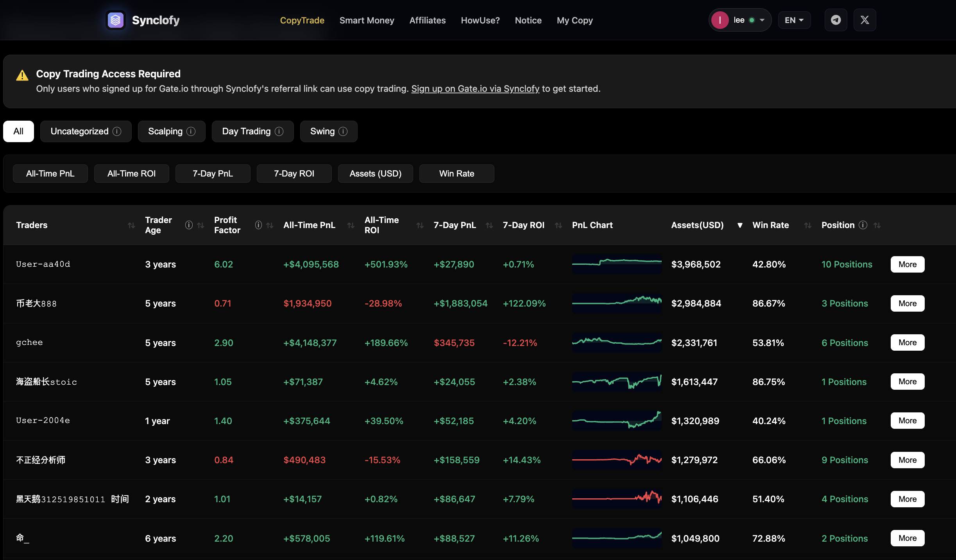Click the 7-Day PnL sort button
Screen dimensions: 956x560
(x=213, y=173)
